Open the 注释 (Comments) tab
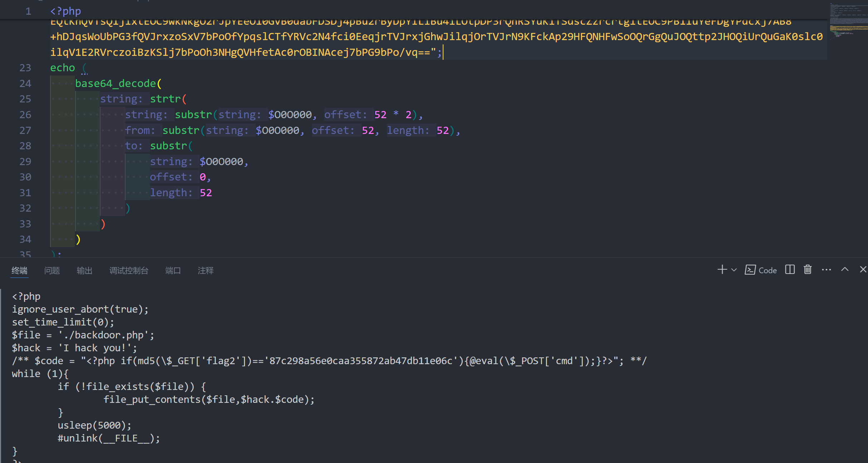 (206, 271)
